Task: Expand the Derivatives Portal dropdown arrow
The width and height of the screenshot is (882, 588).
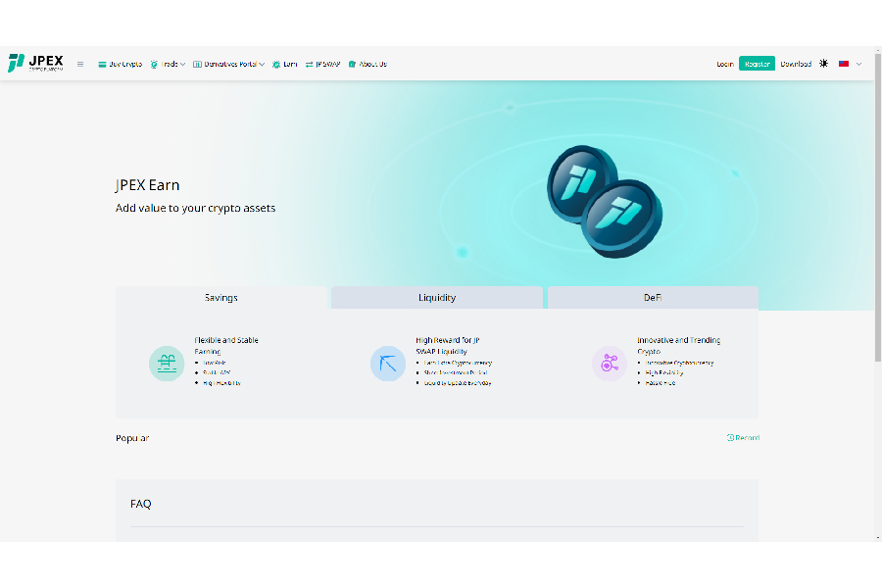Action: pyautogui.click(x=262, y=65)
